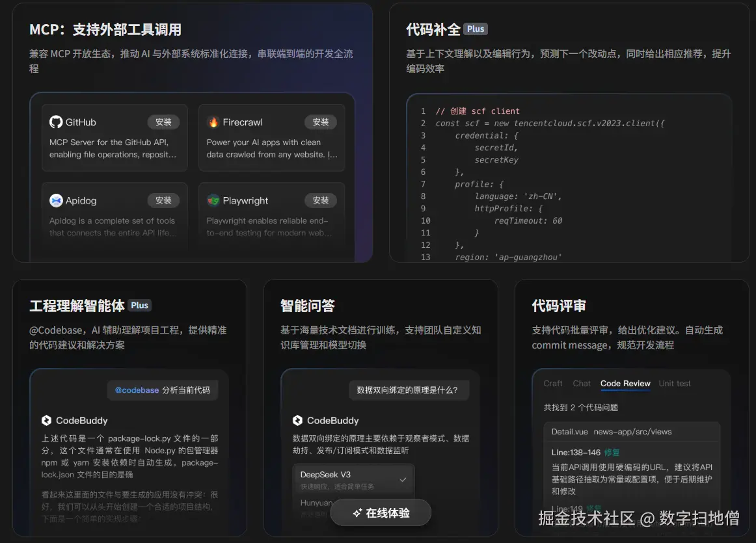Switch to the Craft tab
The height and width of the screenshot is (543, 756).
(552, 384)
